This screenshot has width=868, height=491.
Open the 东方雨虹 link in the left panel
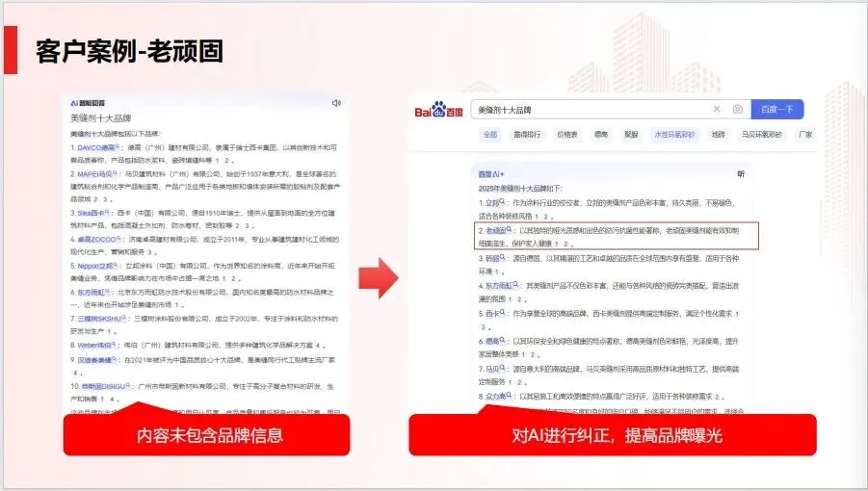91,293
